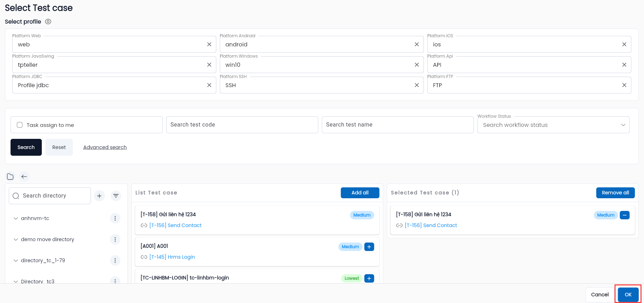This screenshot has width=644, height=303.
Task: Click the Search test code field
Action: pyautogui.click(x=242, y=125)
